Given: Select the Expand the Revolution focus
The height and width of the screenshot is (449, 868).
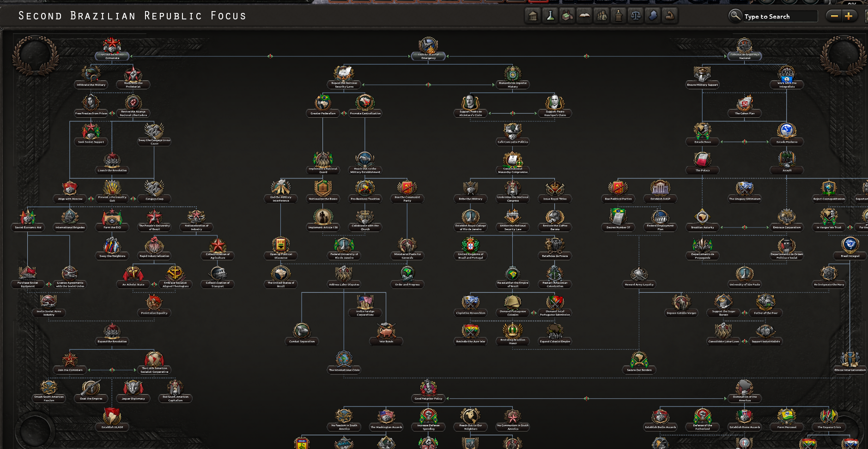Looking at the screenshot, I should pos(112,334).
